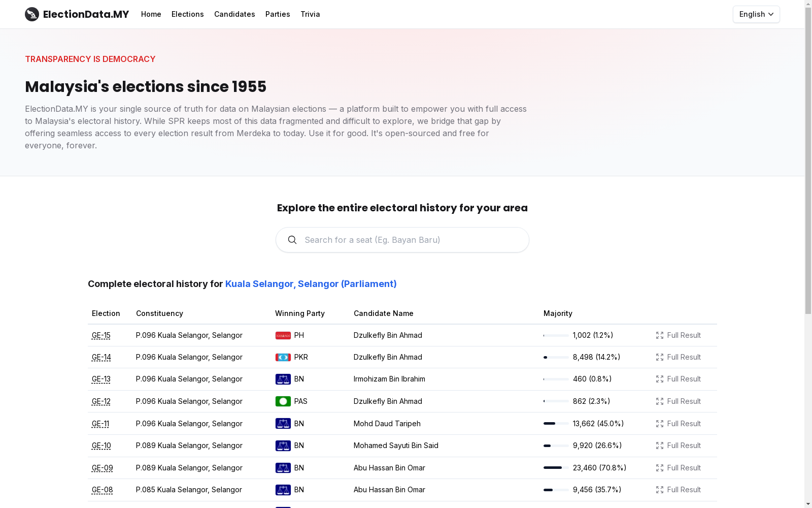Viewport: 812px width, 508px height.
Task: View Full Result for Irmohizam Bin Ibrahim
Action: coord(678,379)
